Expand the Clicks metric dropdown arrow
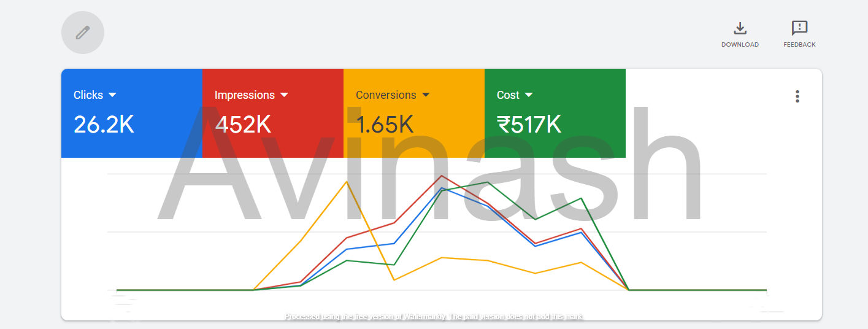868x329 pixels. [x=112, y=95]
